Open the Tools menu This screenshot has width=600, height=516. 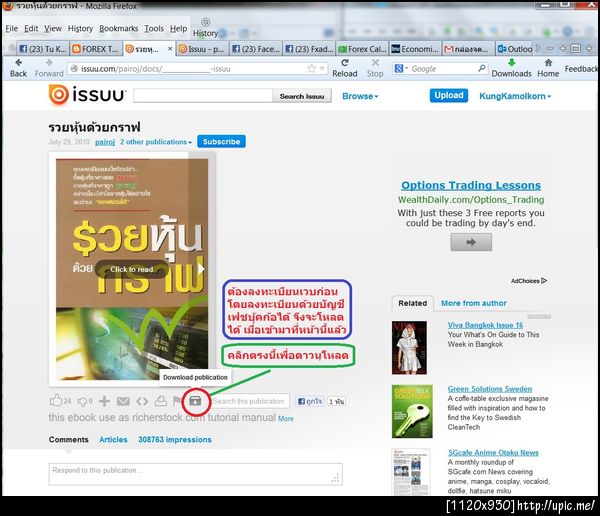(x=154, y=28)
